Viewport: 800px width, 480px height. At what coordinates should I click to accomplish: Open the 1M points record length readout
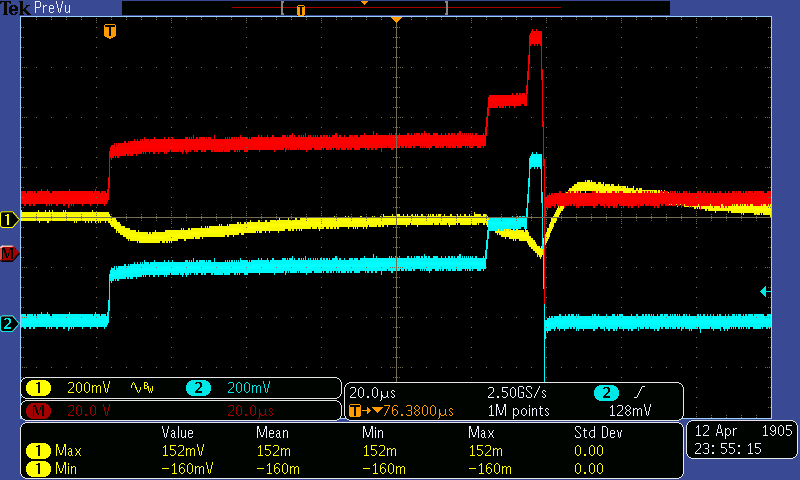click(517, 410)
